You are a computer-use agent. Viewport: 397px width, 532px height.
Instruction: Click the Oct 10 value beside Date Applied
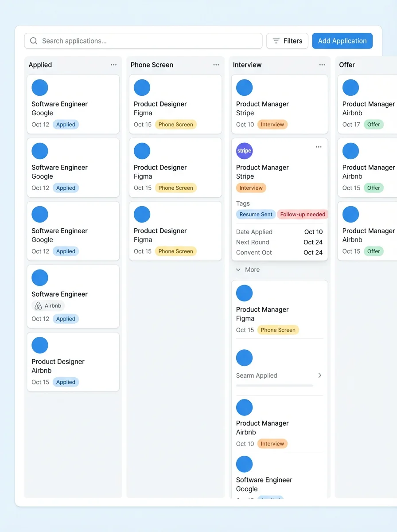click(x=314, y=232)
